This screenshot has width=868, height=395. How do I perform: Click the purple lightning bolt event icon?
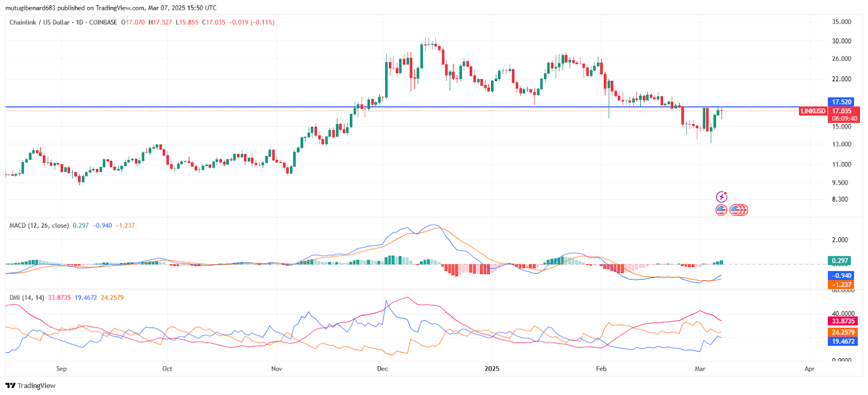(722, 197)
